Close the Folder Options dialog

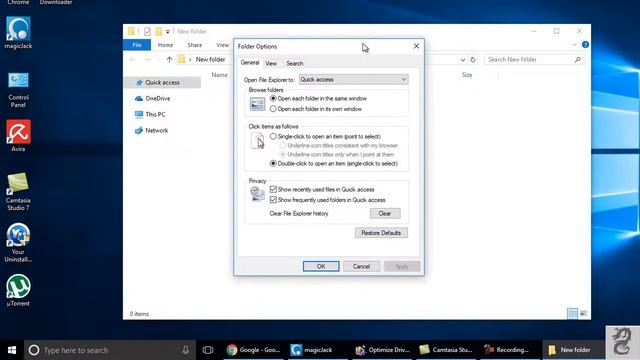pyautogui.click(x=416, y=46)
